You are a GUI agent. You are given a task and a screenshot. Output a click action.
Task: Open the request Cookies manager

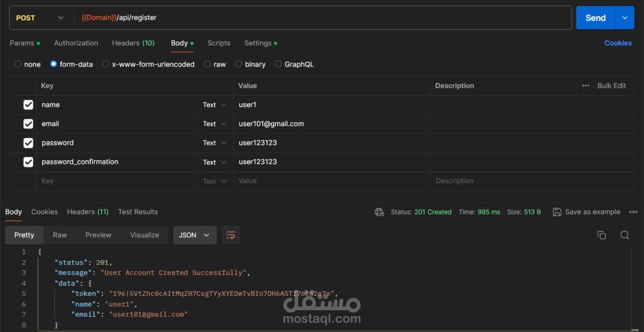point(618,43)
